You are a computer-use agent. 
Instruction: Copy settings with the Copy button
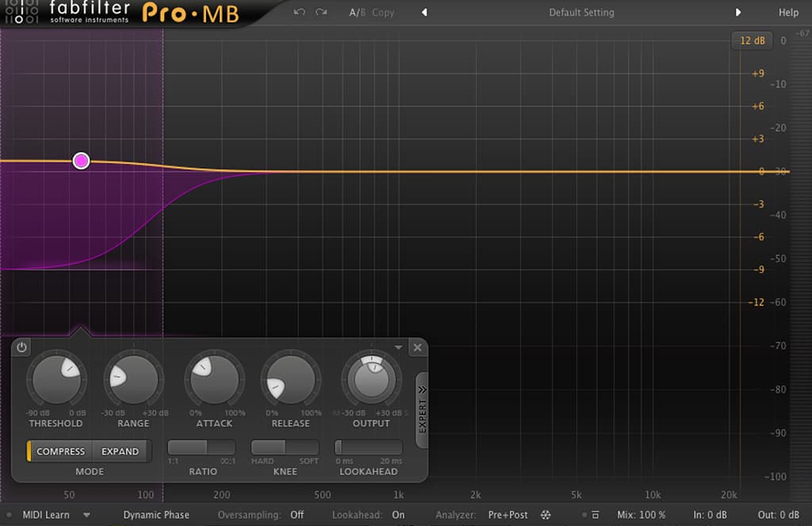pos(383,13)
